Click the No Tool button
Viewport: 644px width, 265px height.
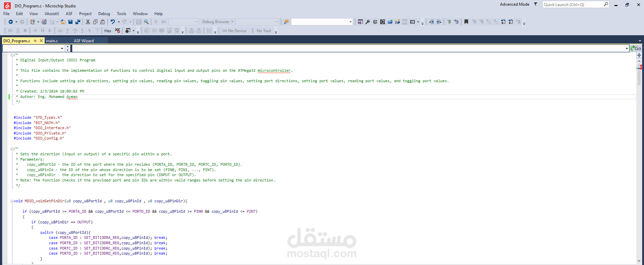coord(261,31)
